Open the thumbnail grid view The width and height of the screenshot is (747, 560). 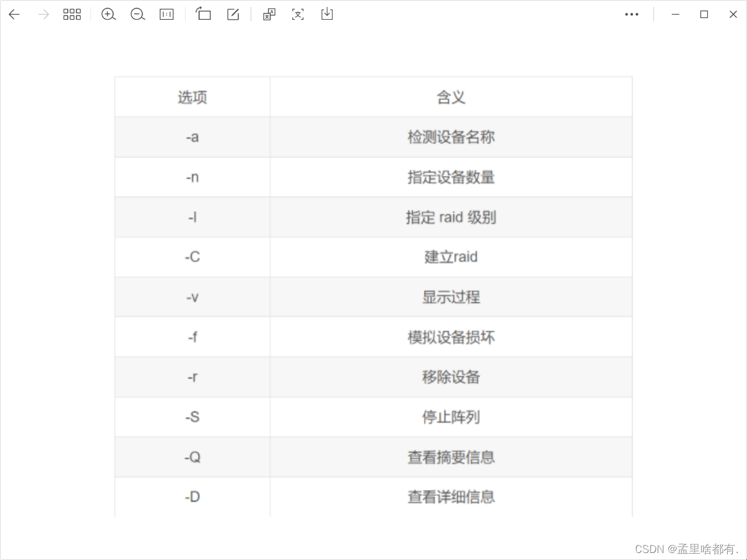72,15
